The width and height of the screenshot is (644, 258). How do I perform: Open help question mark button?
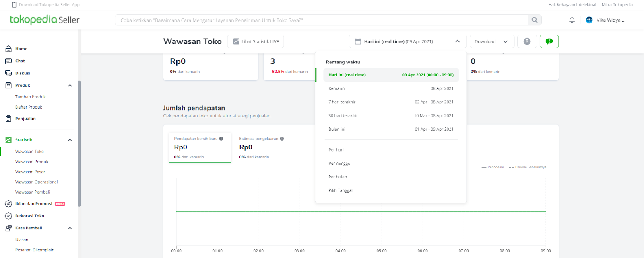click(527, 41)
